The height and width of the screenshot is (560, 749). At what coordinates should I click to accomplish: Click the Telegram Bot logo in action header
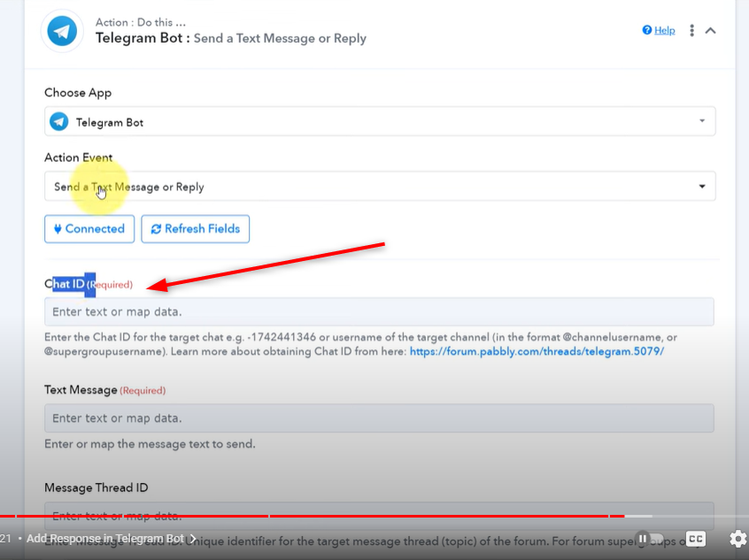pyautogui.click(x=62, y=31)
